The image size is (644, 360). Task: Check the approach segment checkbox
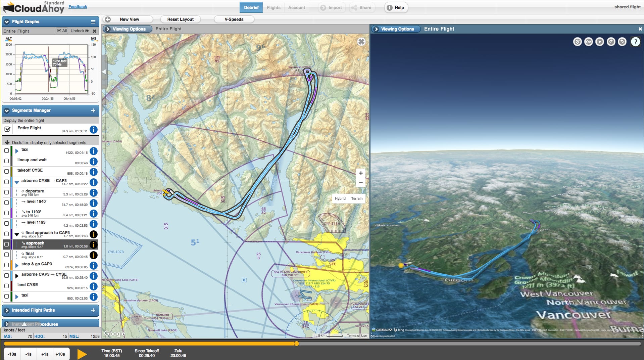click(x=6, y=244)
